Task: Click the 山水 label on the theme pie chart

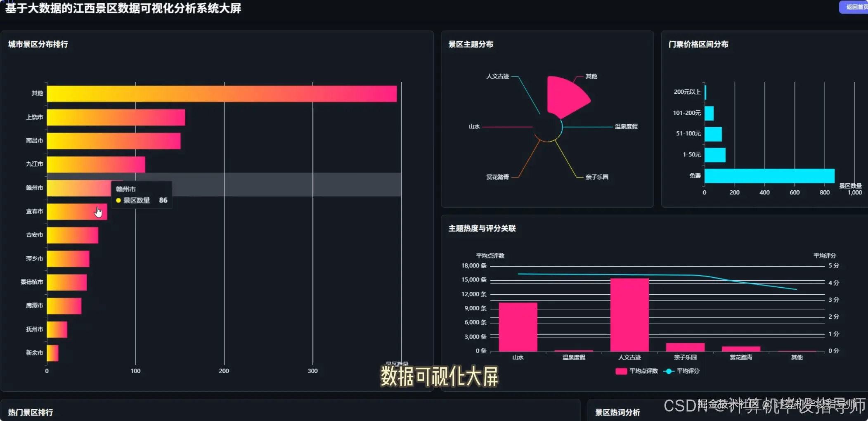Action: coord(474,127)
